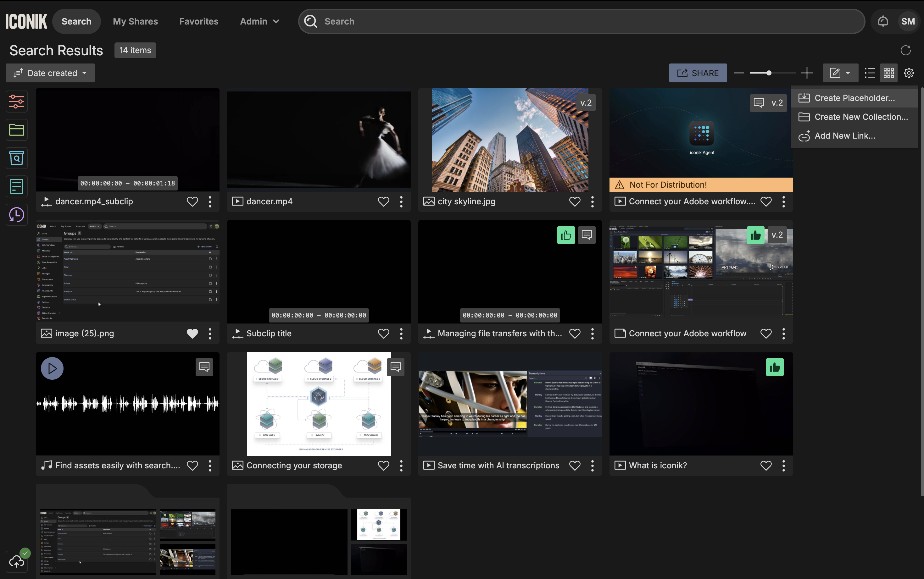Toggle favorite on city skyline.jpg
The height and width of the screenshot is (579, 924).
point(574,201)
